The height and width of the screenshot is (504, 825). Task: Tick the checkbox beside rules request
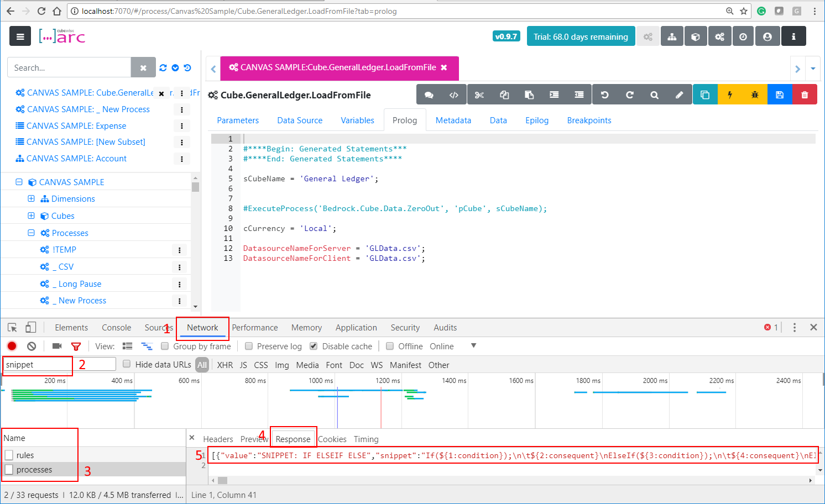click(9, 455)
